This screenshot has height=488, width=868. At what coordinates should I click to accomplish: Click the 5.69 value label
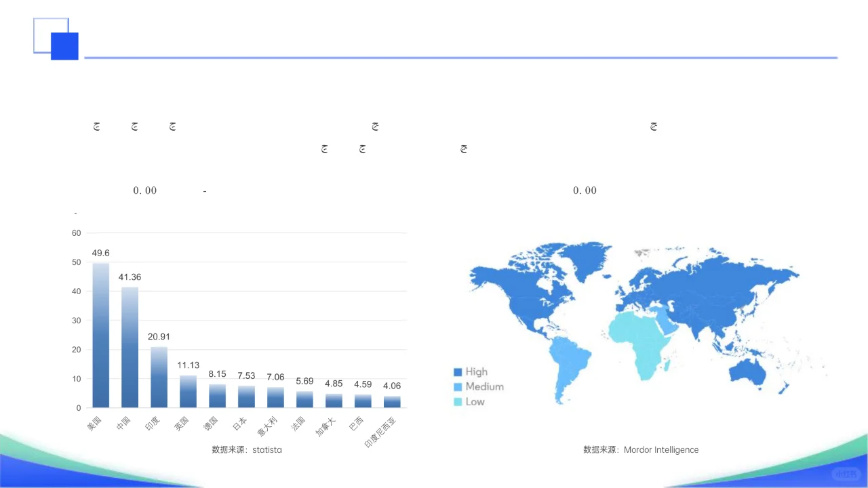[x=304, y=382]
